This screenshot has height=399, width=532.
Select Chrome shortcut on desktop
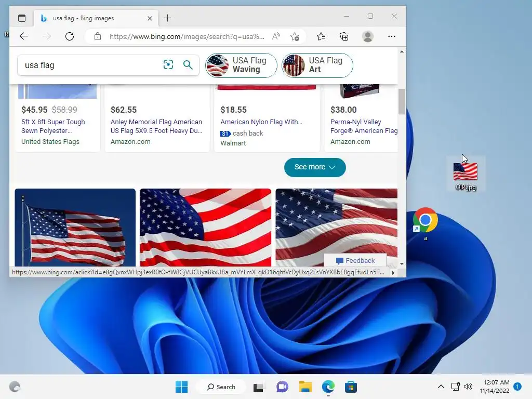(425, 224)
